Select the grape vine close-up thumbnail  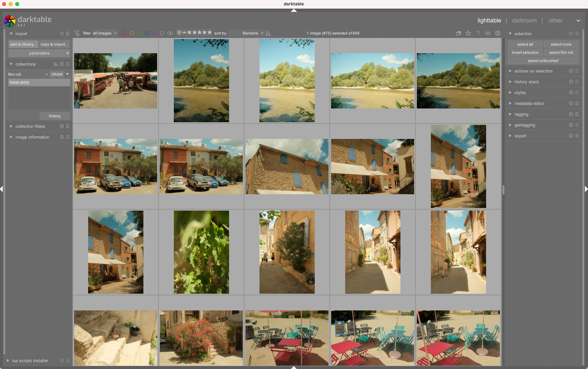(x=201, y=252)
